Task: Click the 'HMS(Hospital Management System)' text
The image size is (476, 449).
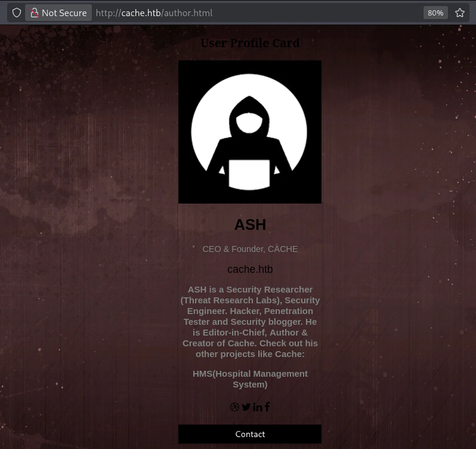Action: point(250,379)
